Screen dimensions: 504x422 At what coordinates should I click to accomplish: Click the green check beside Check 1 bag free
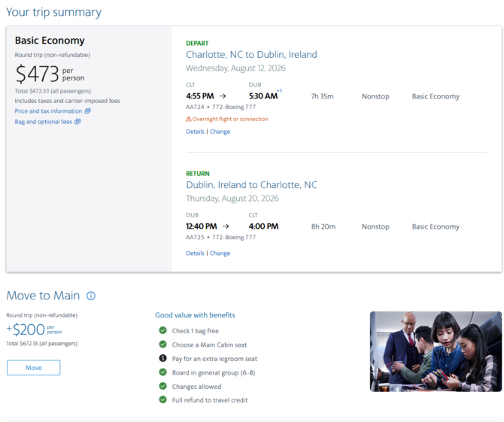click(x=162, y=331)
